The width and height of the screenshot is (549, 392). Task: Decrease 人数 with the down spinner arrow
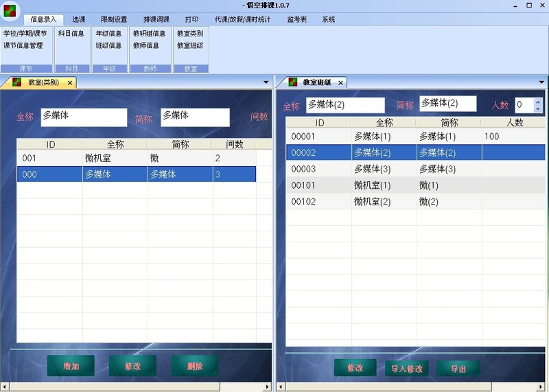(x=538, y=108)
